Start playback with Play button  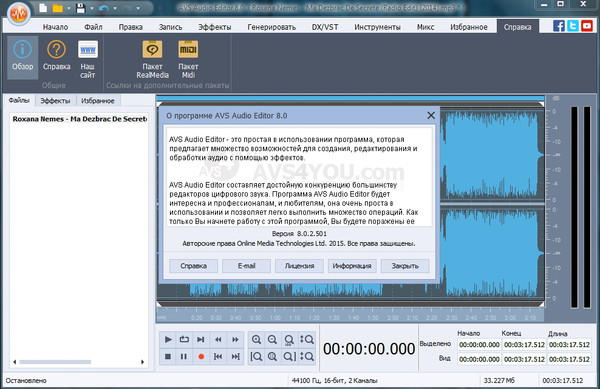[x=168, y=339]
